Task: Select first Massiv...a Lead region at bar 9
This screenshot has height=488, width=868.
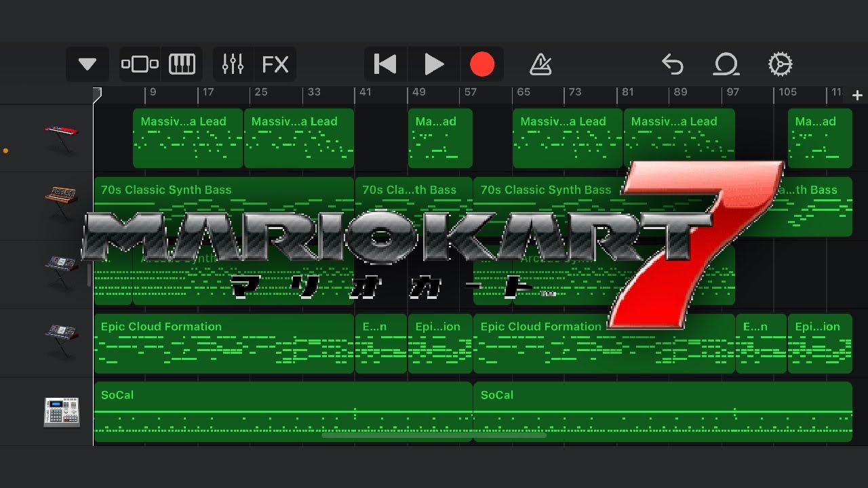Action: pos(188,138)
